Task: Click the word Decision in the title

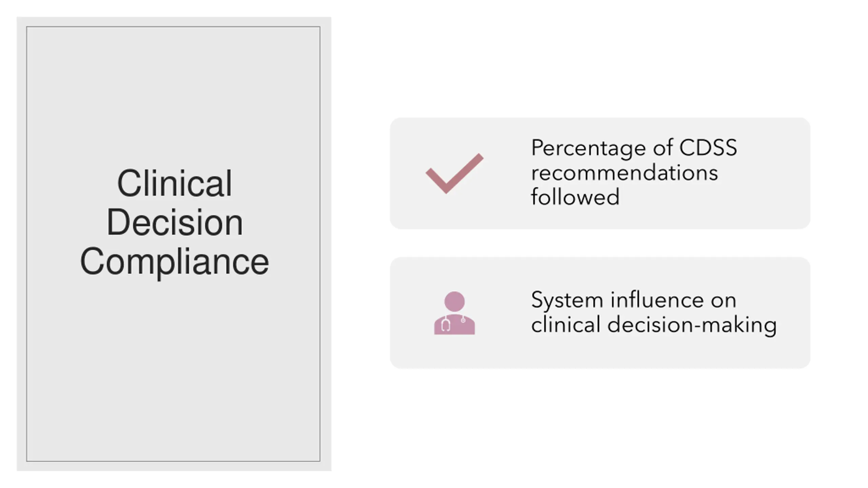Action: pyautogui.click(x=175, y=222)
